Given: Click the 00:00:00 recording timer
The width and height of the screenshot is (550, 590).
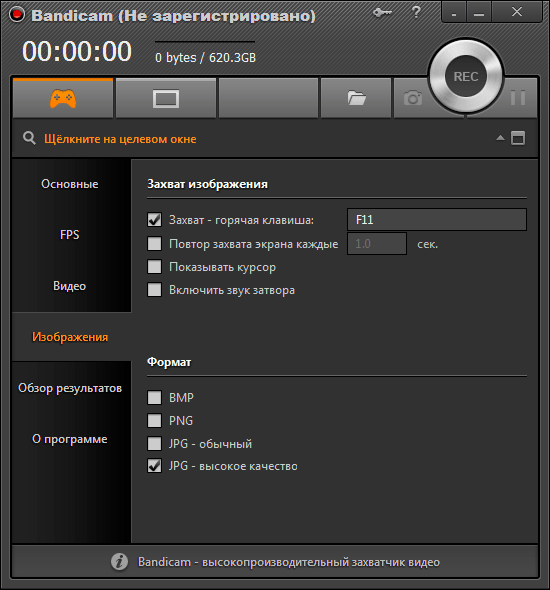Looking at the screenshot, I should tap(77, 51).
